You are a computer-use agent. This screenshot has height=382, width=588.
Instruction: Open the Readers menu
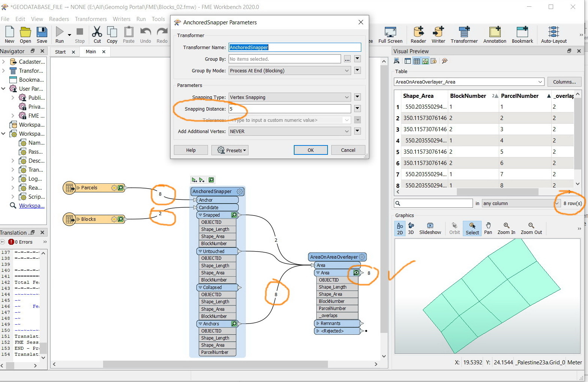[59, 19]
